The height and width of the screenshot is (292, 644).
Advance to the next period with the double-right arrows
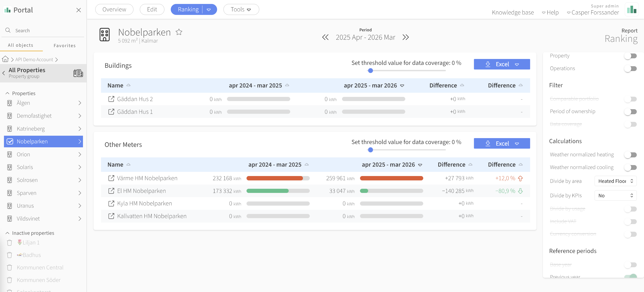[x=405, y=37]
